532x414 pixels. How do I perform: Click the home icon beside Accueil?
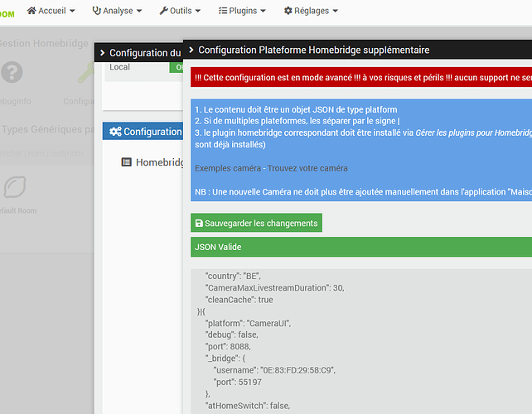[31, 11]
